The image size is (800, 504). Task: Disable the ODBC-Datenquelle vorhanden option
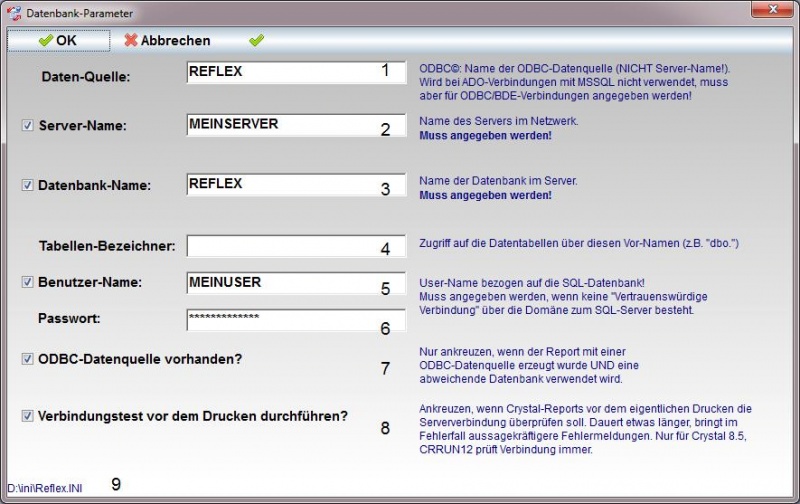click(x=28, y=358)
